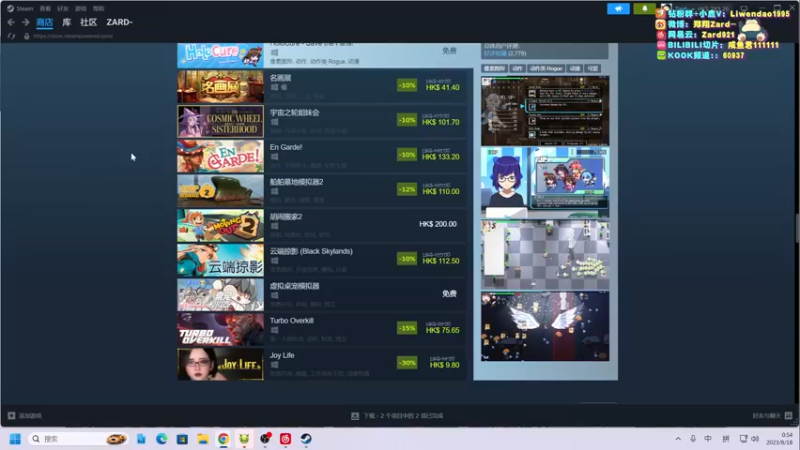View the checkered floor preview screenshot
The image size is (800, 450).
click(545, 255)
